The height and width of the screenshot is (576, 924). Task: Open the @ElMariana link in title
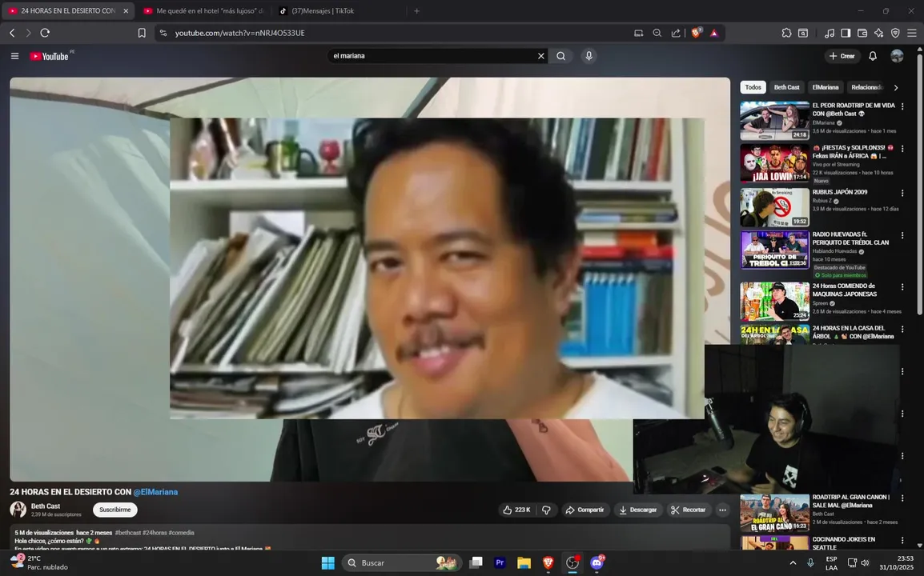coord(155,492)
